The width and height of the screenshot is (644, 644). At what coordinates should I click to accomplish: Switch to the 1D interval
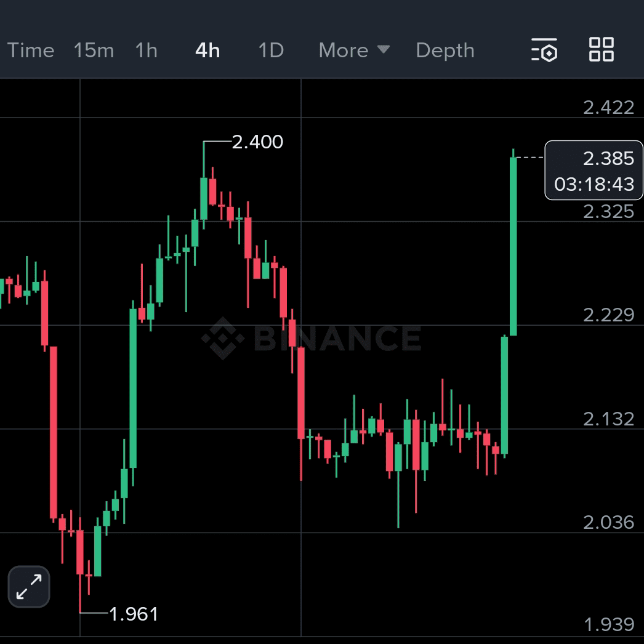pos(271,50)
